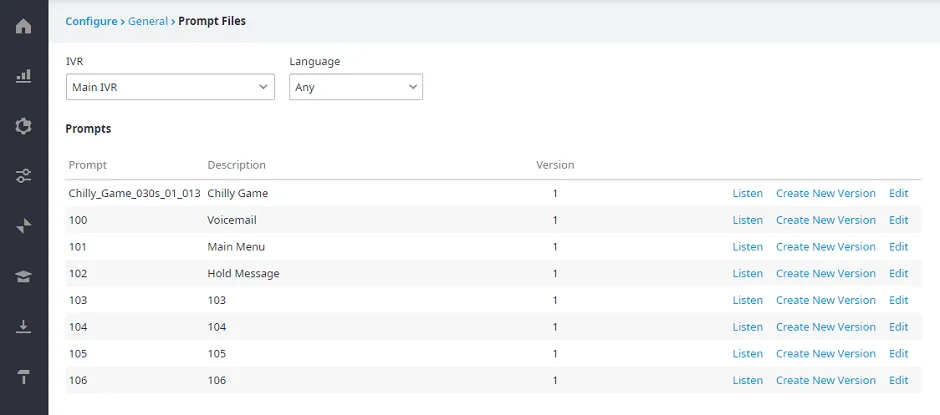The height and width of the screenshot is (415, 940).
Task: Open the IVR dropdown showing Main IVR
Action: click(170, 87)
